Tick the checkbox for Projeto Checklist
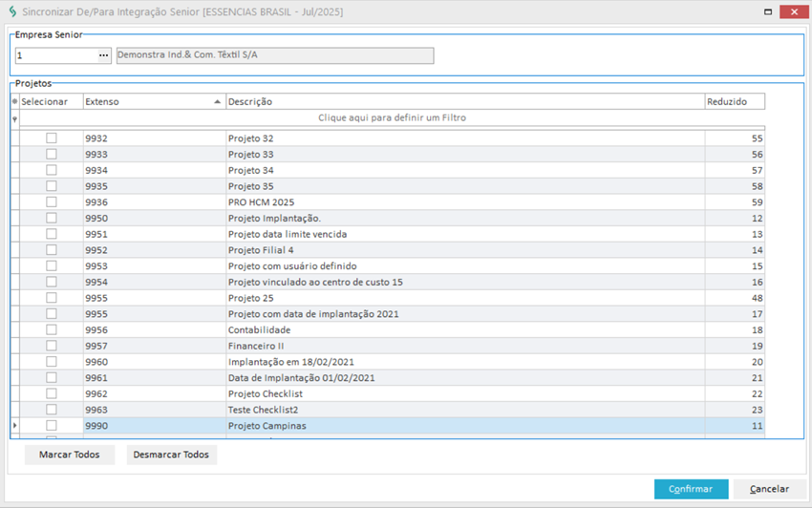 tap(52, 393)
